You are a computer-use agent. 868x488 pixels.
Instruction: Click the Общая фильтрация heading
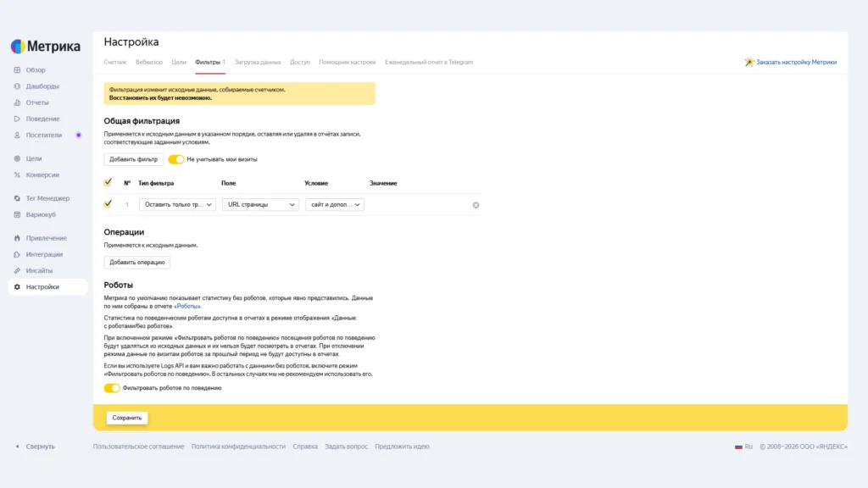coord(142,120)
